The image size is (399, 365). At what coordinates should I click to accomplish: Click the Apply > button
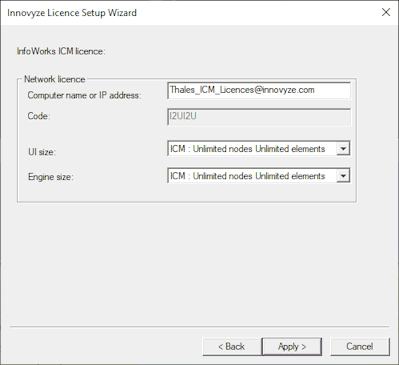click(292, 347)
